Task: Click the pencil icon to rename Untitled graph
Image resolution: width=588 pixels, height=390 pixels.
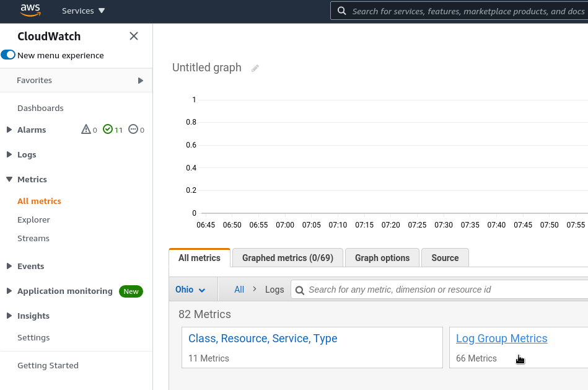Action: (255, 68)
